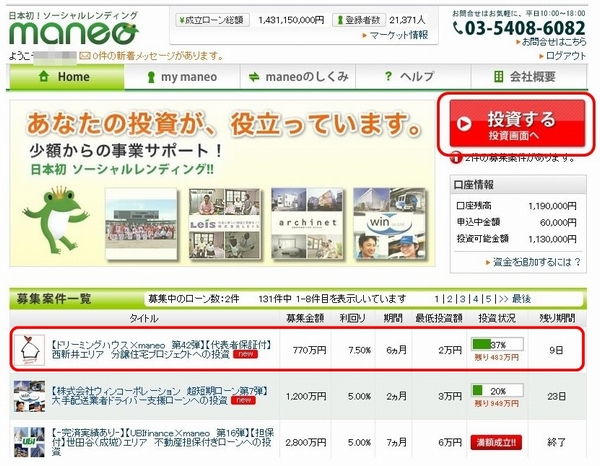
Task: Click the 登録者数 label
Action: (x=359, y=20)
